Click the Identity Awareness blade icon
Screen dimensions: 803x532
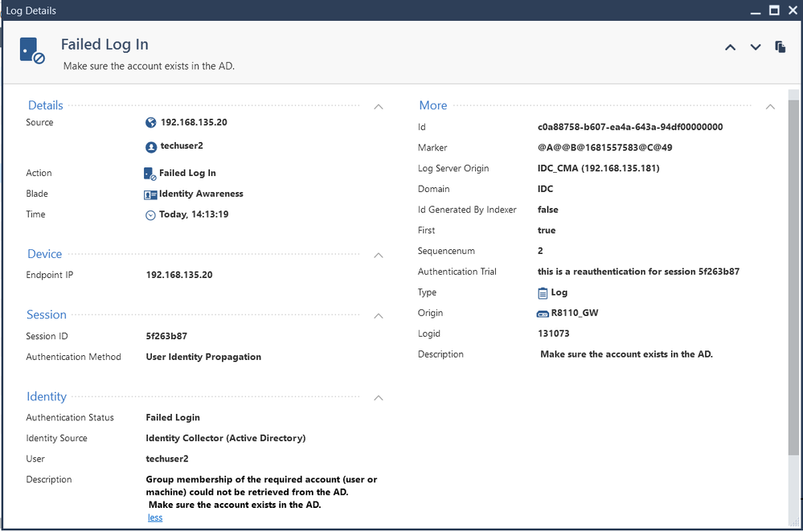[x=150, y=194]
